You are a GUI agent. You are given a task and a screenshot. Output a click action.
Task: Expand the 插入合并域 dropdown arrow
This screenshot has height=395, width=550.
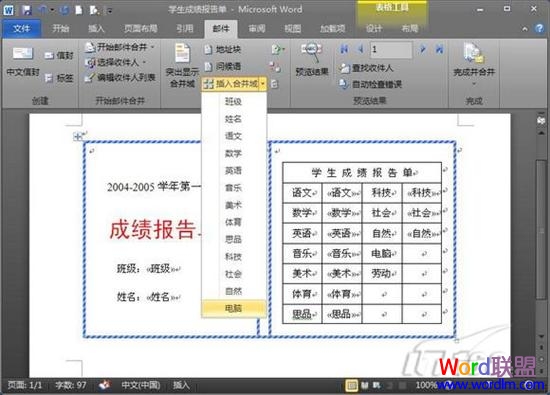pos(263,84)
